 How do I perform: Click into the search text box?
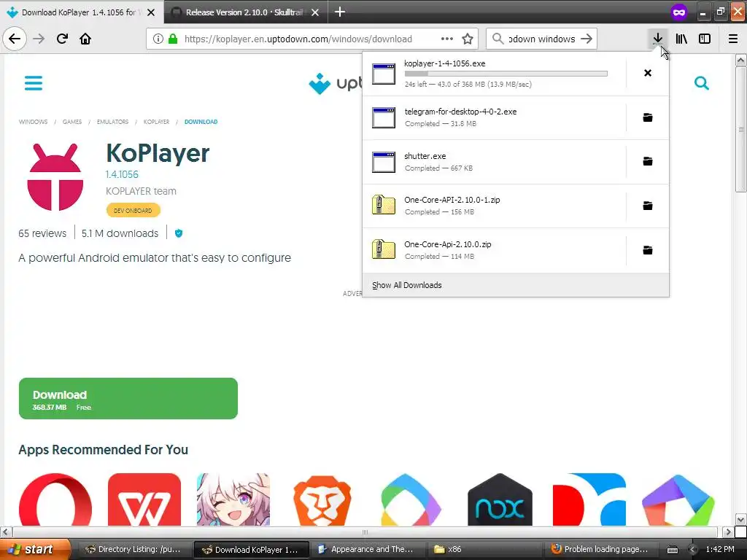[542, 39]
